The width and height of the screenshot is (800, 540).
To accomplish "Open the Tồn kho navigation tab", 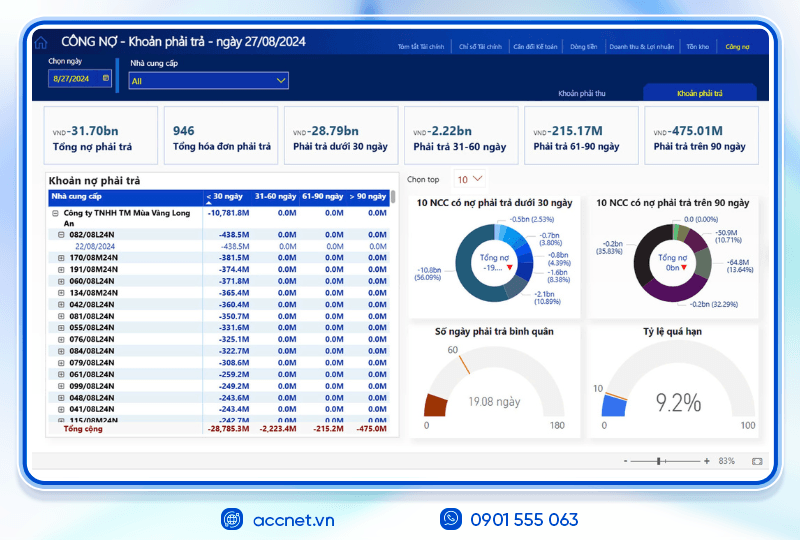I will click(697, 46).
